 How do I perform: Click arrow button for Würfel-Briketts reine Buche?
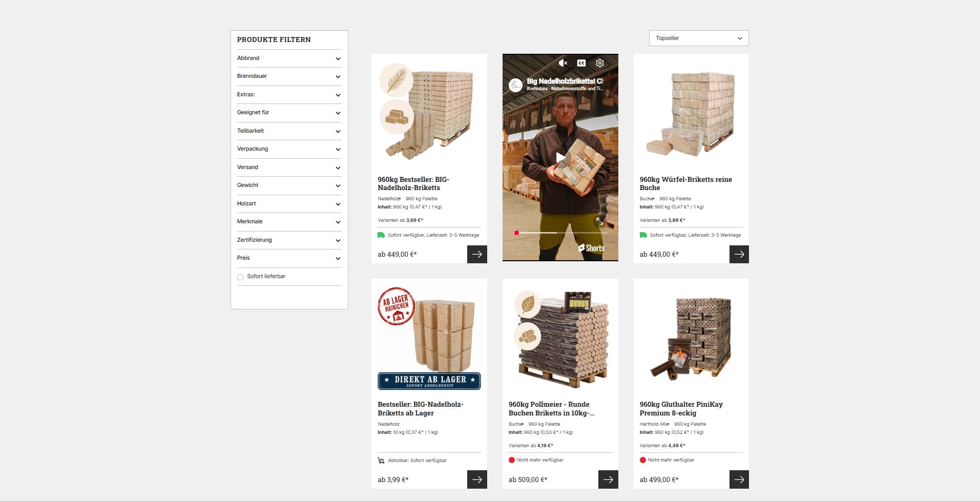739,254
